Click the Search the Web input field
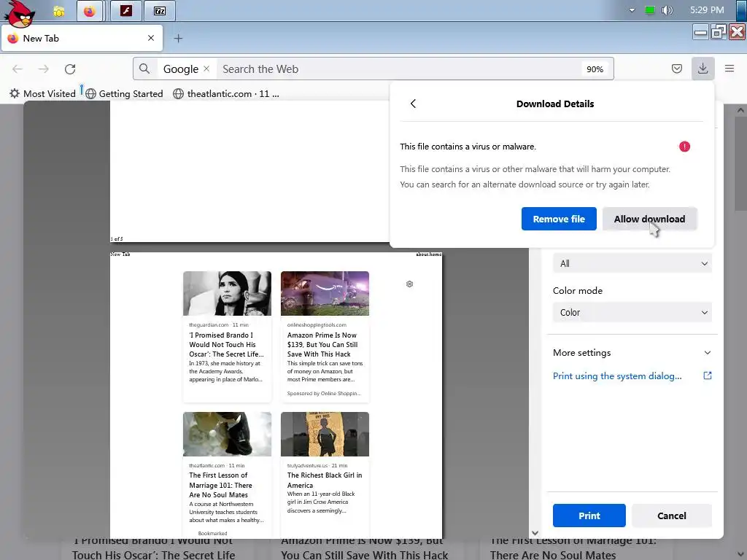The width and height of the screenshot is (747, 560). pos(398,69)
